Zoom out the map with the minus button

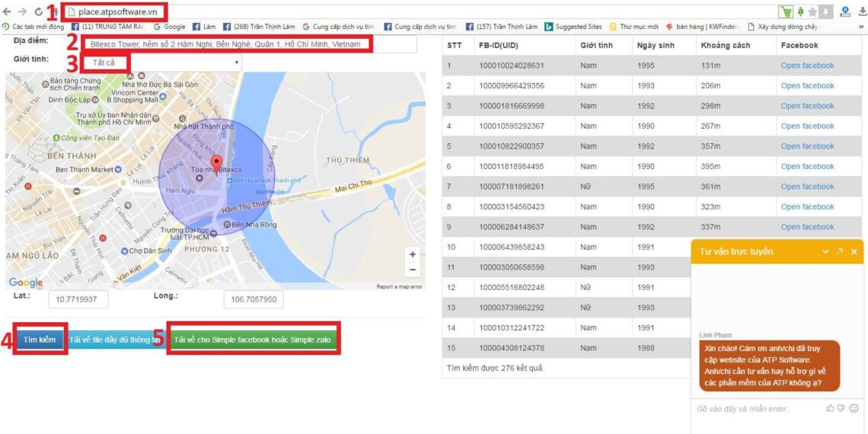[413, 270]
